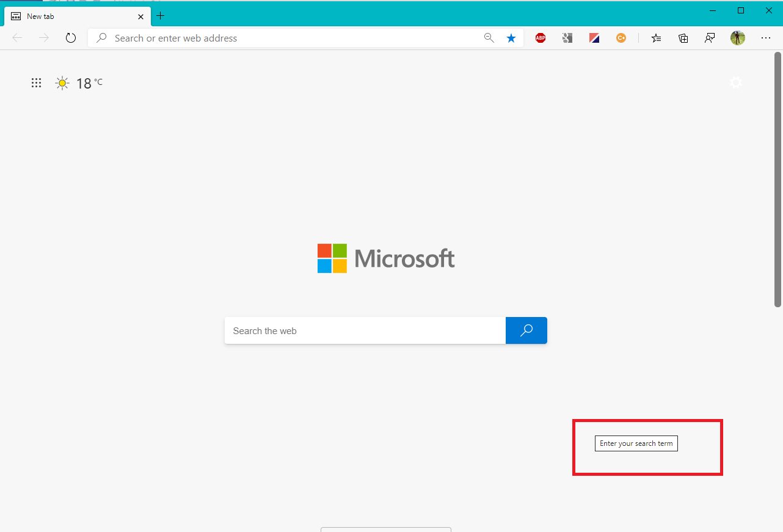Open a new tab with the plus button
The height and width of the screenshot is (532, 783).
pos(161,16)
